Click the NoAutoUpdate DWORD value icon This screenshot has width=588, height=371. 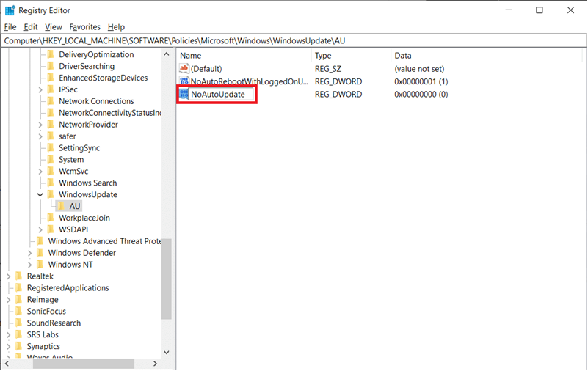pyautogui.click(x=184, y=94)
